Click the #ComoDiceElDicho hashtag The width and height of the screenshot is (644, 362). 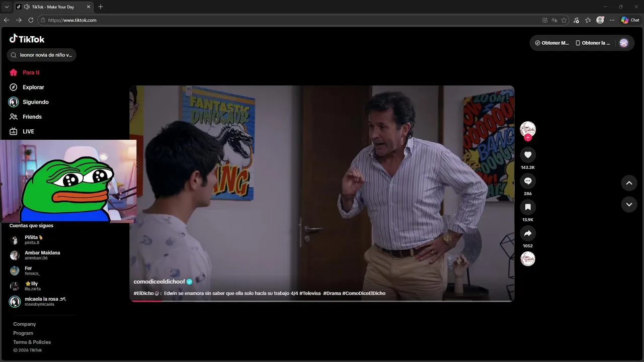coord(364,293)
